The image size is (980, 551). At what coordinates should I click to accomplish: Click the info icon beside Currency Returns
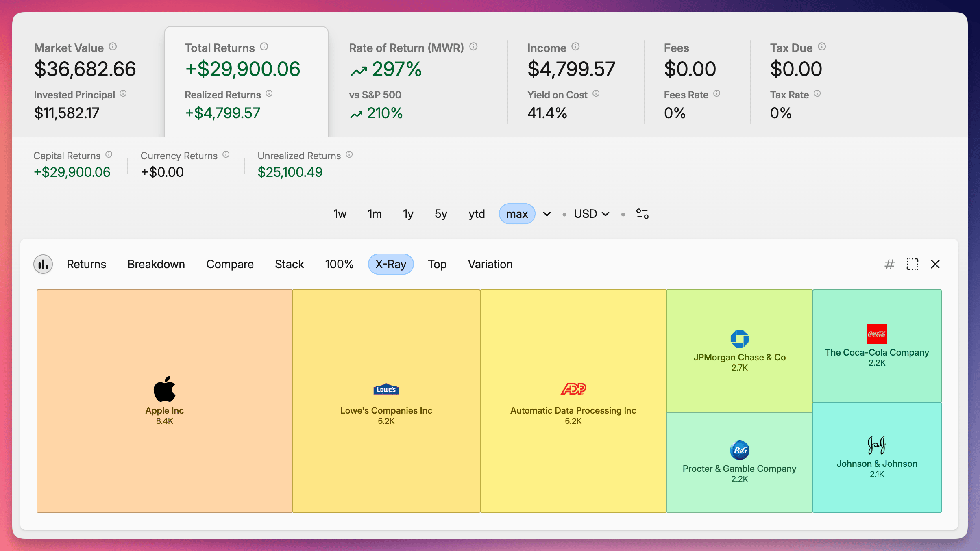pos(226,155)
